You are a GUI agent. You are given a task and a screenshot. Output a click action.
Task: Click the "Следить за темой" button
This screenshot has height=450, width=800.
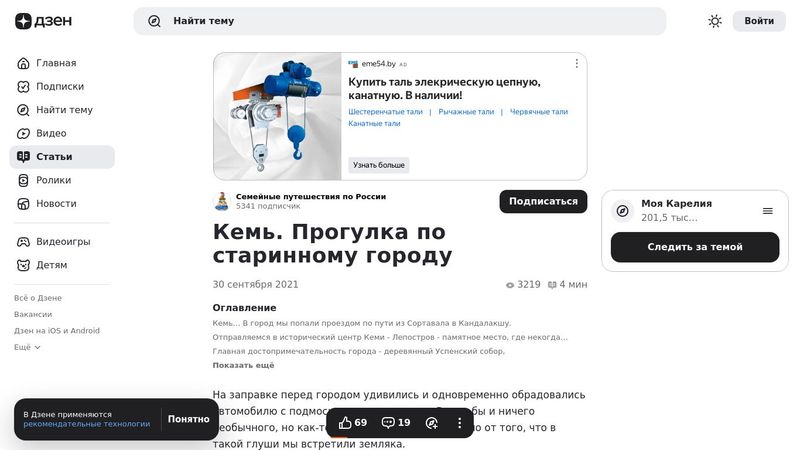[695, 247]
